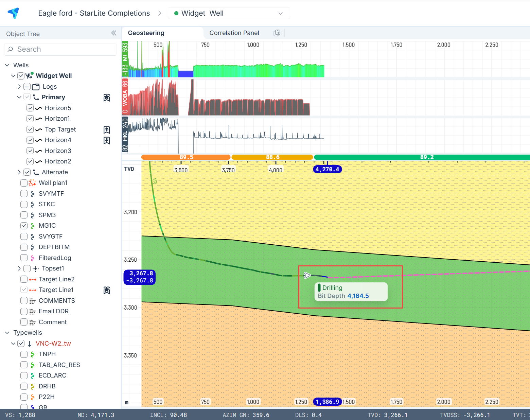Viewport: 530px width, 420px height.
Task: Toggle the Horizon3 checkbox
Action: [30, 151]
